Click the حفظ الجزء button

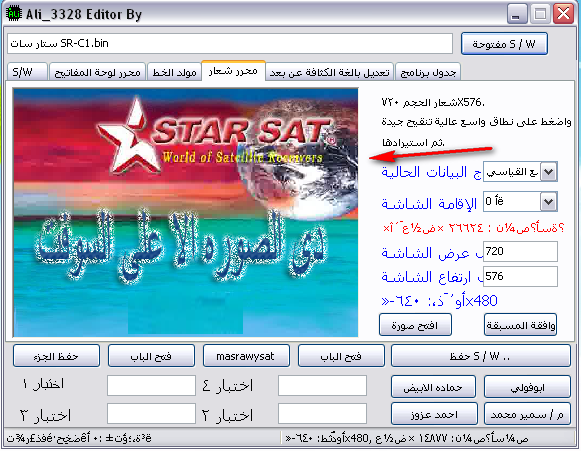[x=56, y=356]
